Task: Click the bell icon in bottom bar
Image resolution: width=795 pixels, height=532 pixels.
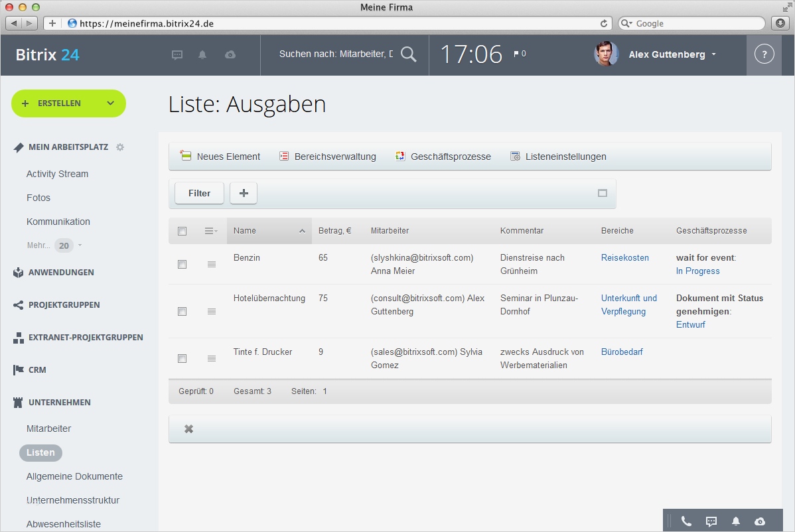Action: (x=736, y=521)
